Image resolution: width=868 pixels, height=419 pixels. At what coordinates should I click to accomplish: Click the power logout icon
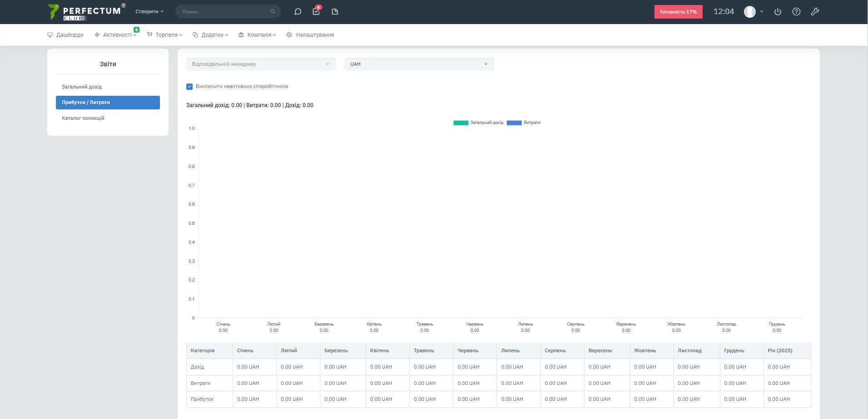pos(778,12)
